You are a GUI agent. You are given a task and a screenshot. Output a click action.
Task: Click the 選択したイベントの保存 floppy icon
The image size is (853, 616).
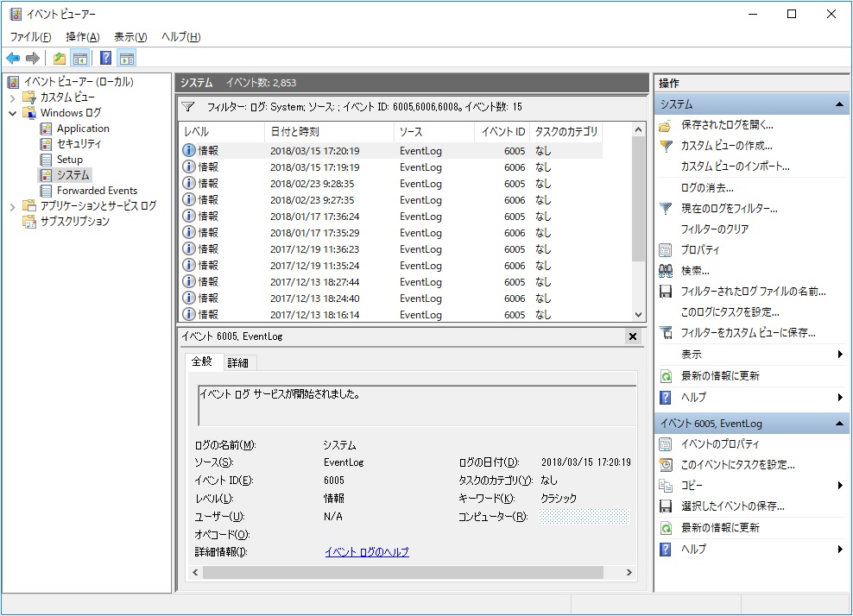pyautogui.click(x=666, y=506)
